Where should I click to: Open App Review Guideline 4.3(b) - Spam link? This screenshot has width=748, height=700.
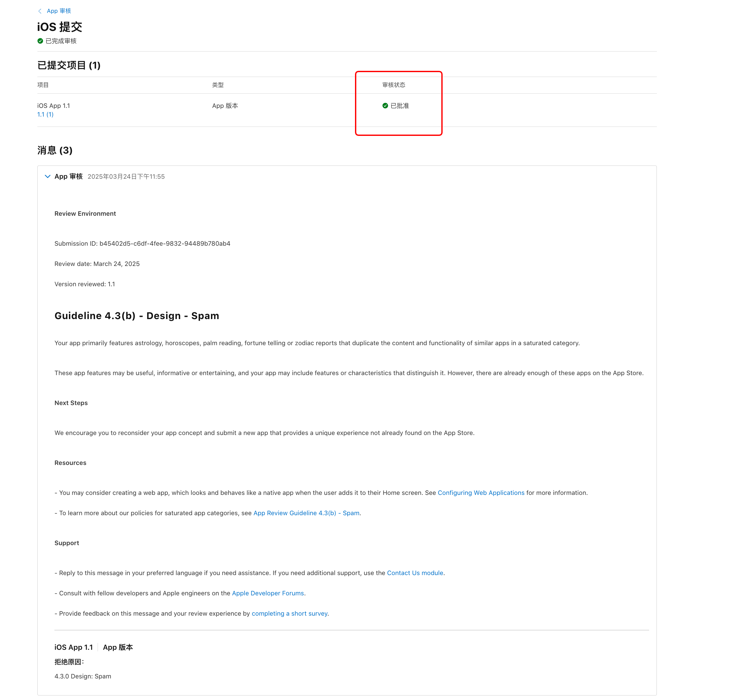[306, 513]
